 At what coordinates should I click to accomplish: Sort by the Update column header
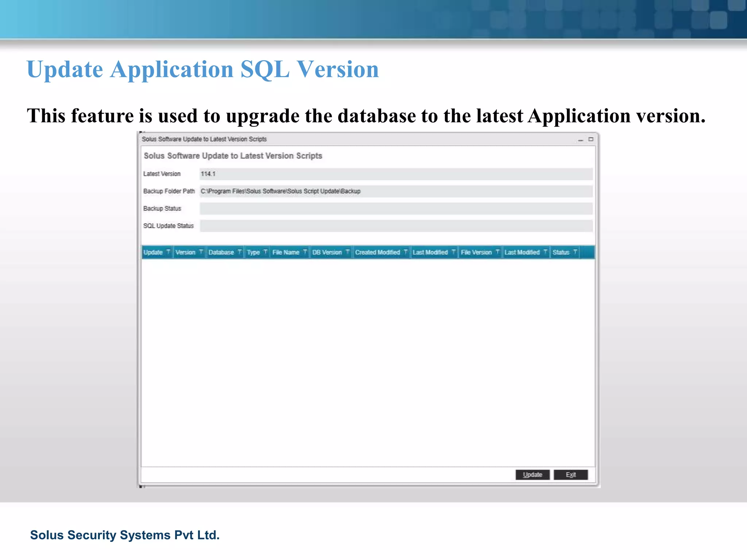pyautogui.click(x=153, y=252)
